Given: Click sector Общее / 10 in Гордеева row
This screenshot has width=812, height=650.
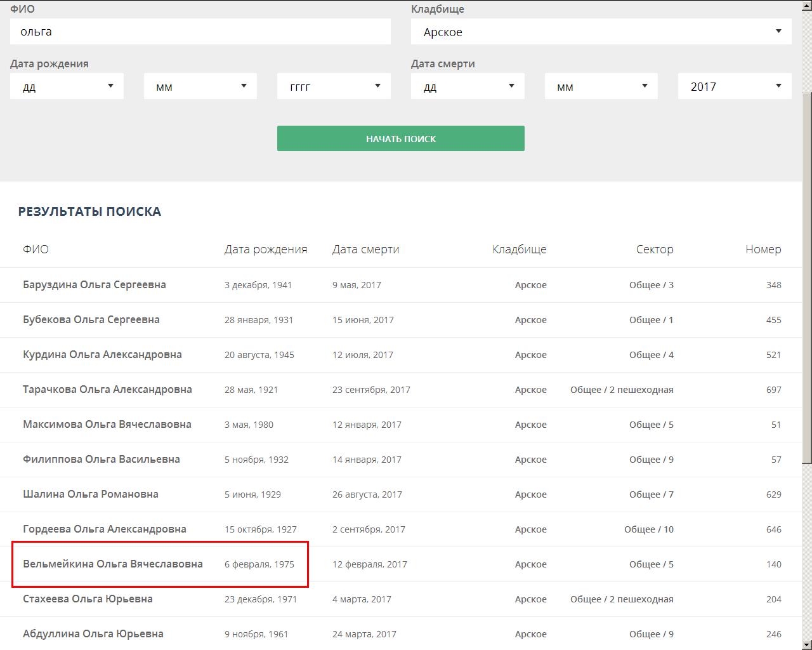Looking at the screenshot, I should click(649, 529).
